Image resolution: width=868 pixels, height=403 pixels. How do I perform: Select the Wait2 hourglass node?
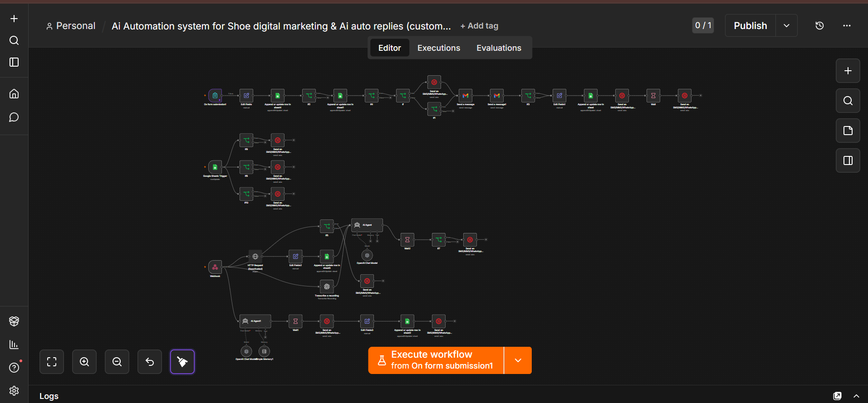point(407,240)
